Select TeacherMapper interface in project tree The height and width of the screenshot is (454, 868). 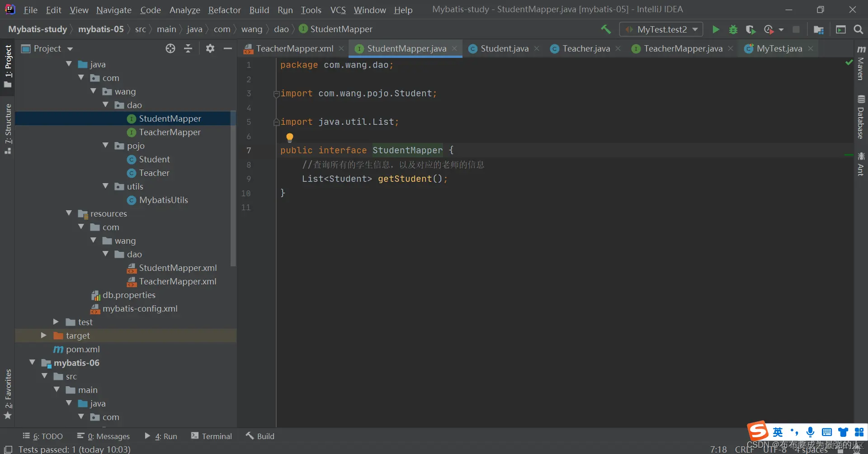pyautogui.click(x=170, y=132)
